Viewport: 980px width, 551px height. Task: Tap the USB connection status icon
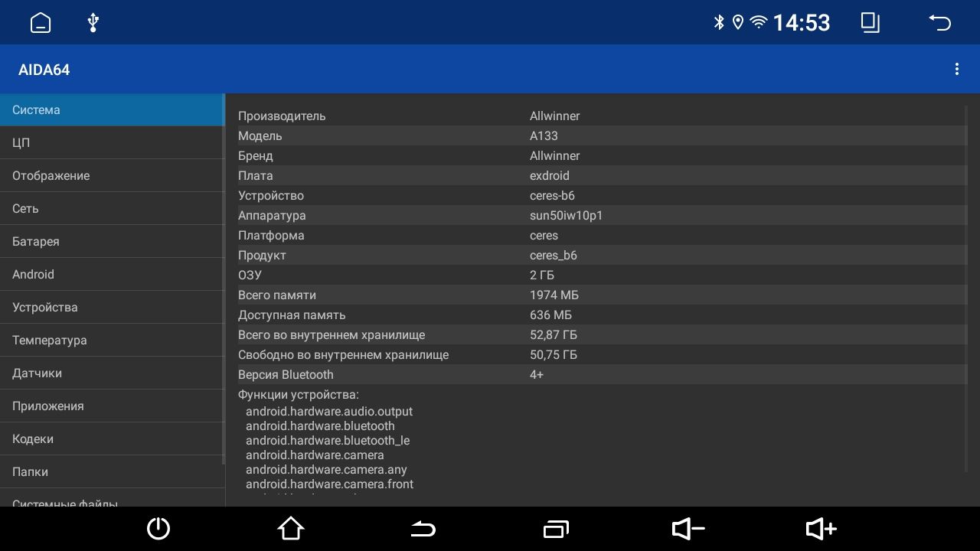[x=92, y=22]
